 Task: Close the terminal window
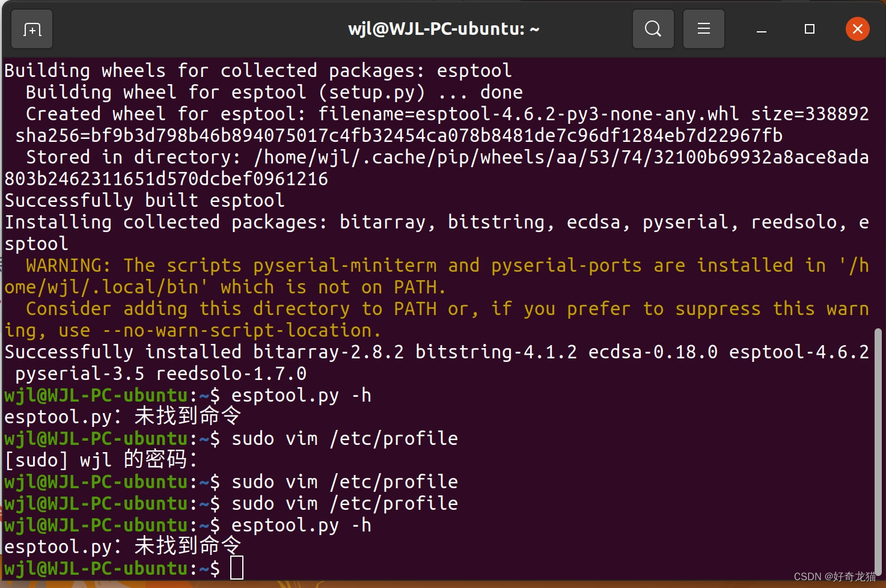pos(857,29)
